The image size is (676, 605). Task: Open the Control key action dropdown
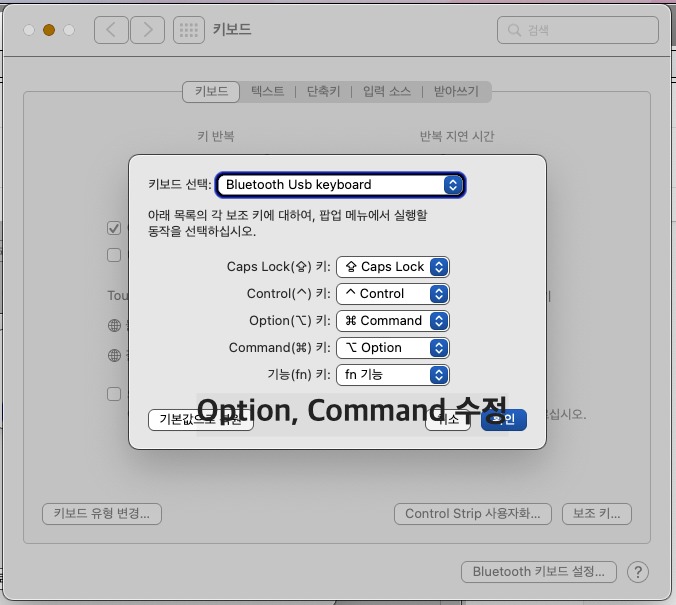[393, 294]
